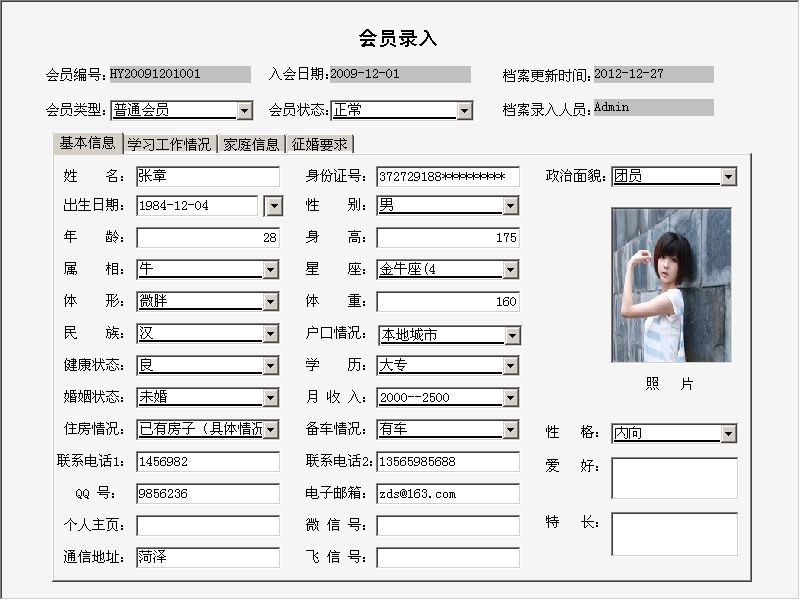Switch to the 学习工作情况 tab

pos(170,144)
